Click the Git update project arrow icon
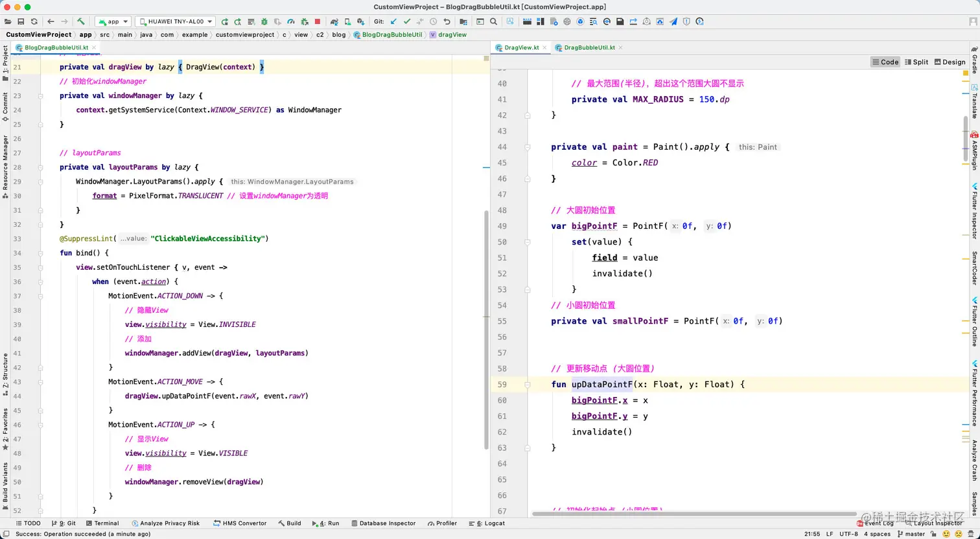 393,21
